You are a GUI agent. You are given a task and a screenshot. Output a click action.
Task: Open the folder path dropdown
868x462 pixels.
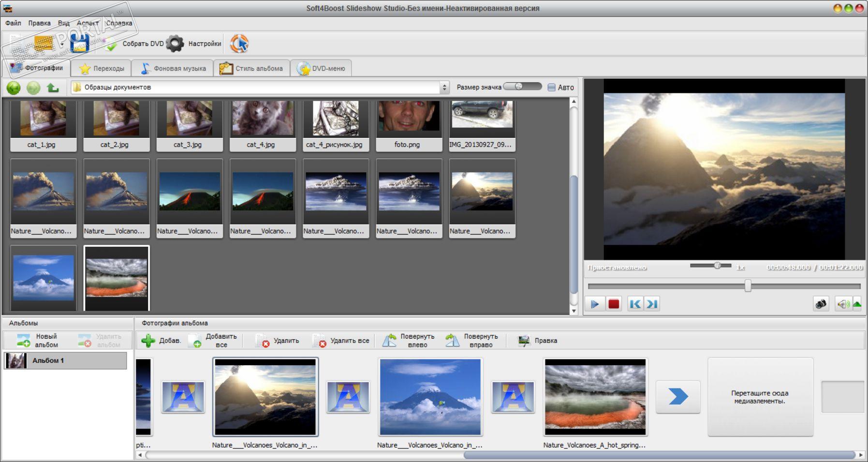tap(444, 88)
